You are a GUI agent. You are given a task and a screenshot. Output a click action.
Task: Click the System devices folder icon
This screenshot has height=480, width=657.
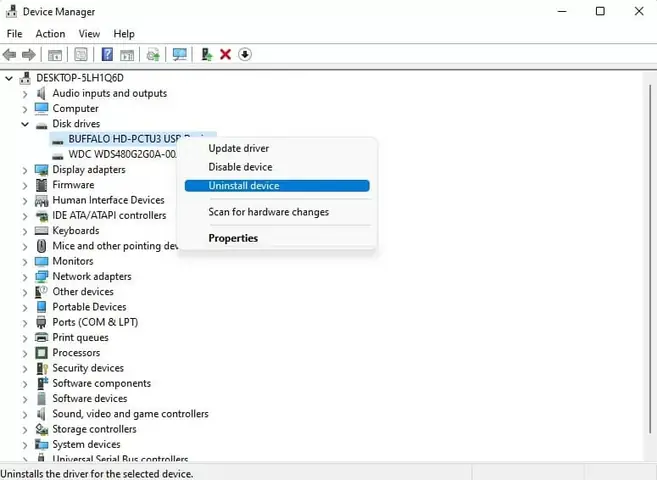41,444
